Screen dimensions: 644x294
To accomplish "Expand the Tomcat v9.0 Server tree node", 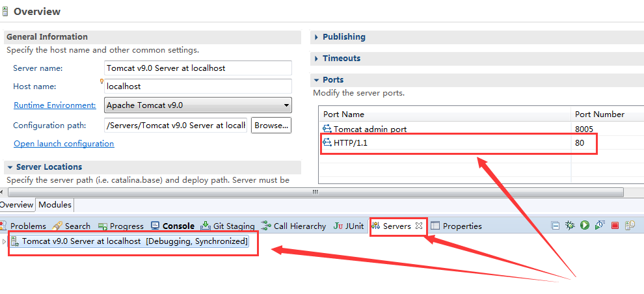I will coord(5,241).
